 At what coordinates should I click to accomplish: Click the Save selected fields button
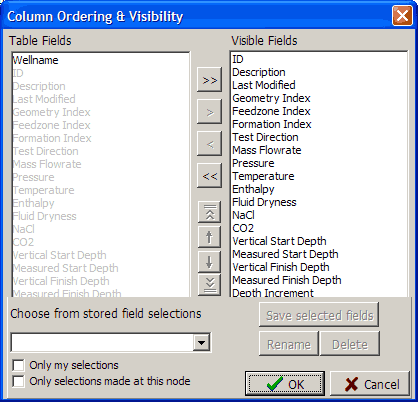(x=319, y=315)
